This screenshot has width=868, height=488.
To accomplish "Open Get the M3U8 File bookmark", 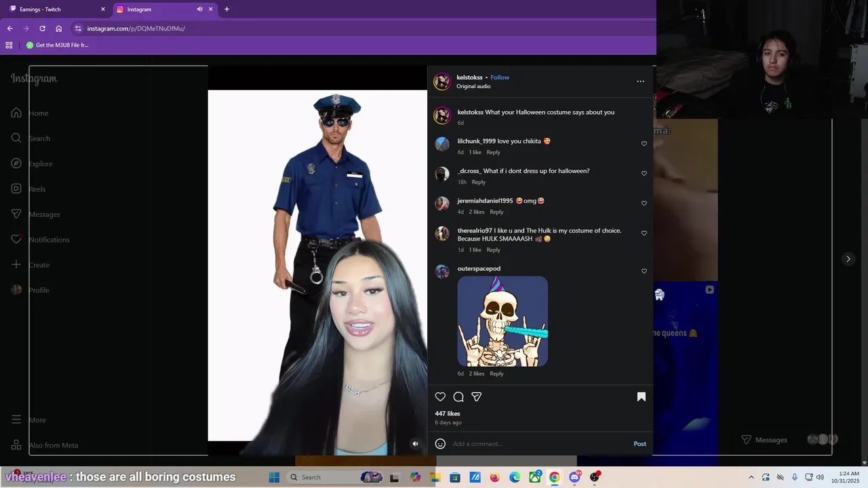I will pos(57,45).
